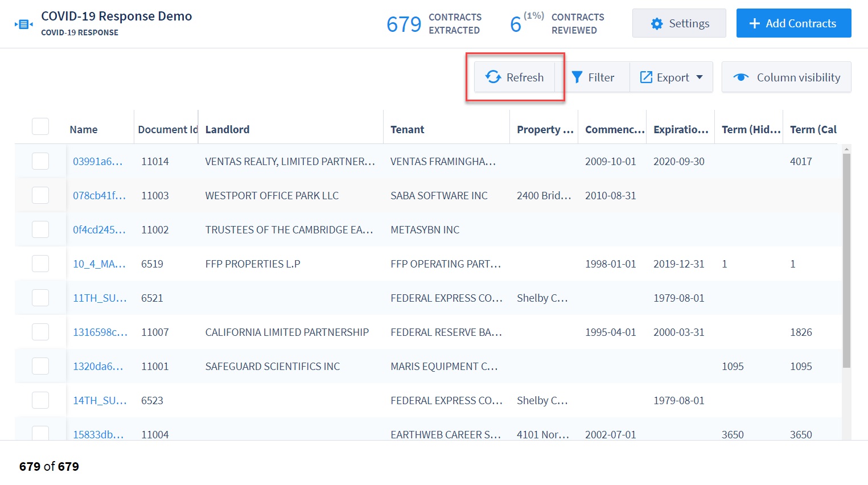The height and width of the screenshot is (485, 868).
Task: Click the refresh arrows icon
Action: pyautogui.click(x=493, y=77)
